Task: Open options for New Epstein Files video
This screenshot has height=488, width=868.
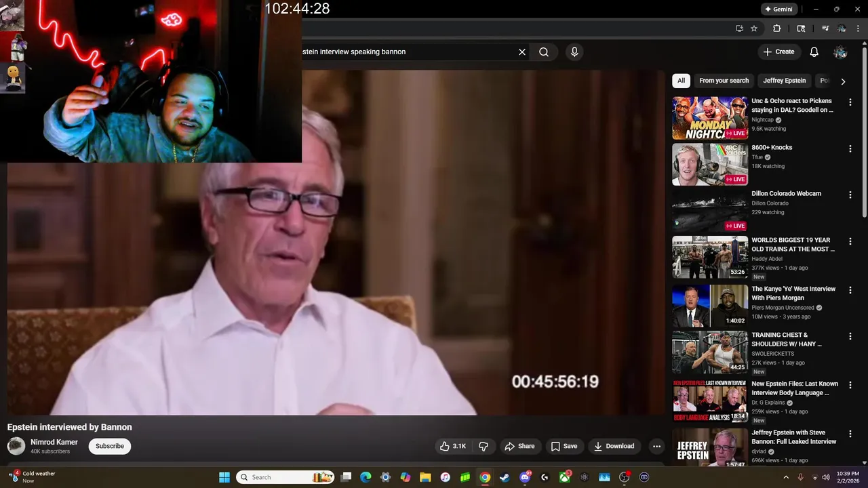Action: [850, 385]
